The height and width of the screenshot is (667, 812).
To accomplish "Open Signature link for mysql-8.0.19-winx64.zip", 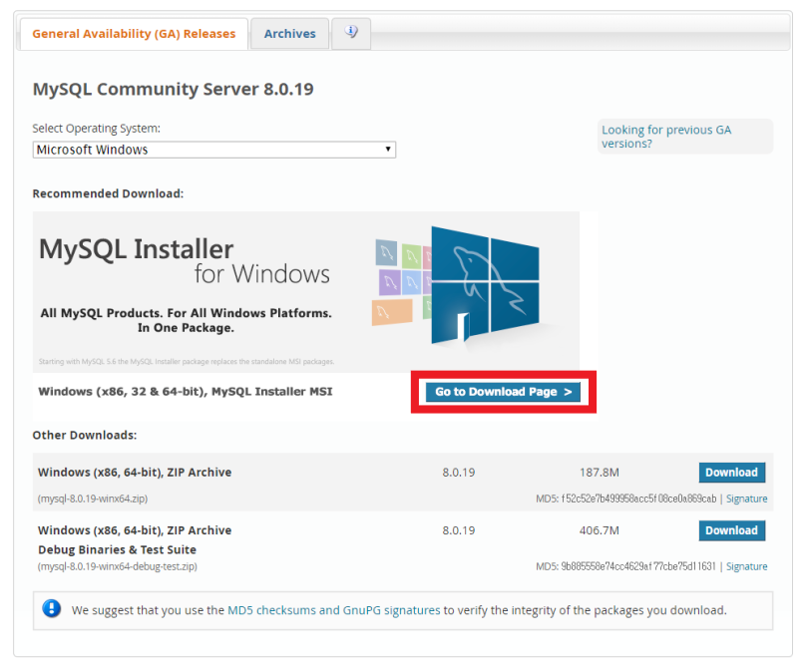I will tap(746, 499).
